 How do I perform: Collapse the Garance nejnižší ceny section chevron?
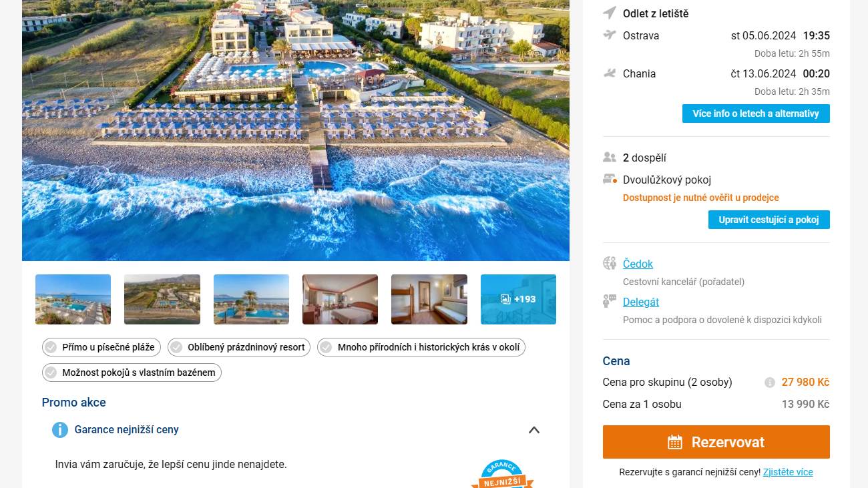coord(534,430)
